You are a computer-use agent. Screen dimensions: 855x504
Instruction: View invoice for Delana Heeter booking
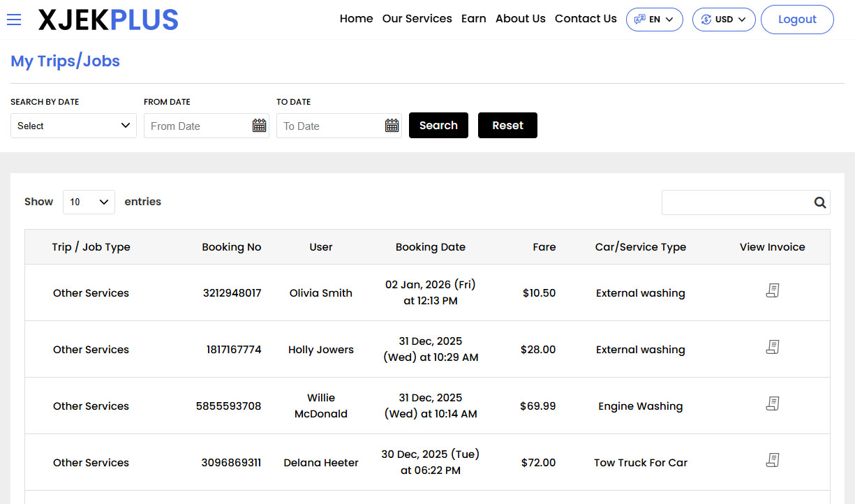coord(772,461)
